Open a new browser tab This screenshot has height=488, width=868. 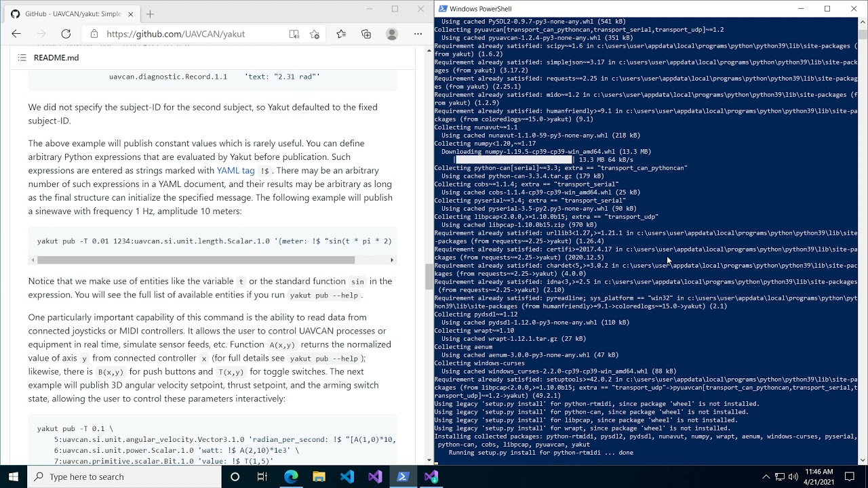[150, 14]
